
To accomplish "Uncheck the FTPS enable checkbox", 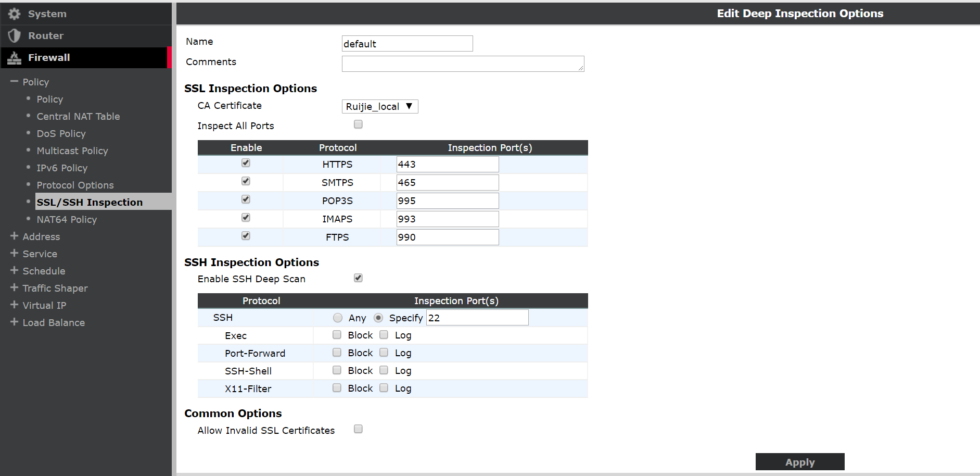I will click(x=246, y=235).
